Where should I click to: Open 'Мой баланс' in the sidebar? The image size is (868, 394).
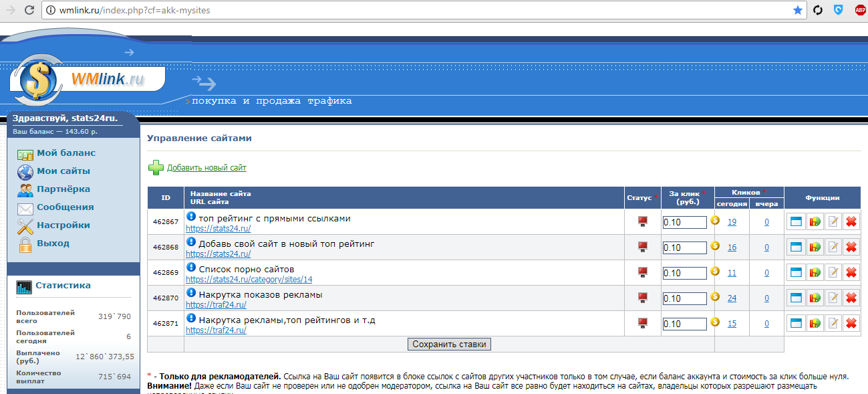coord(65,153)
